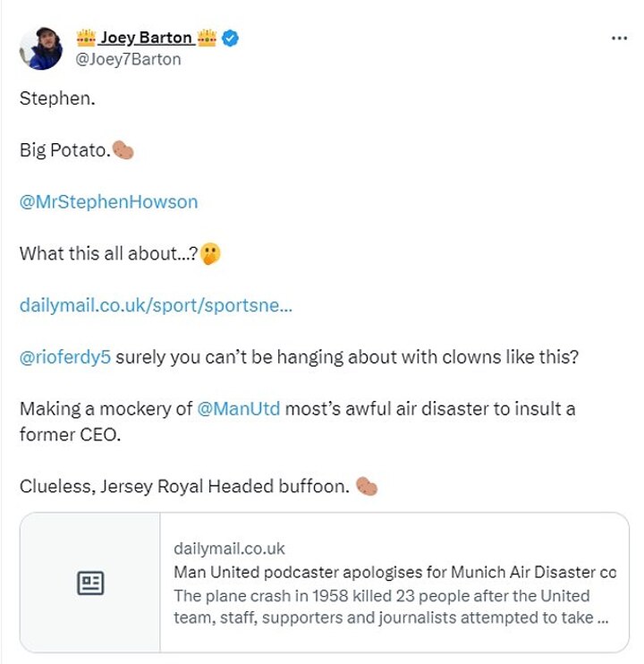Screen dimensions: 644x664
Task: Click the crown emoji after Joey Barton
Action: [x=207, y=38]
